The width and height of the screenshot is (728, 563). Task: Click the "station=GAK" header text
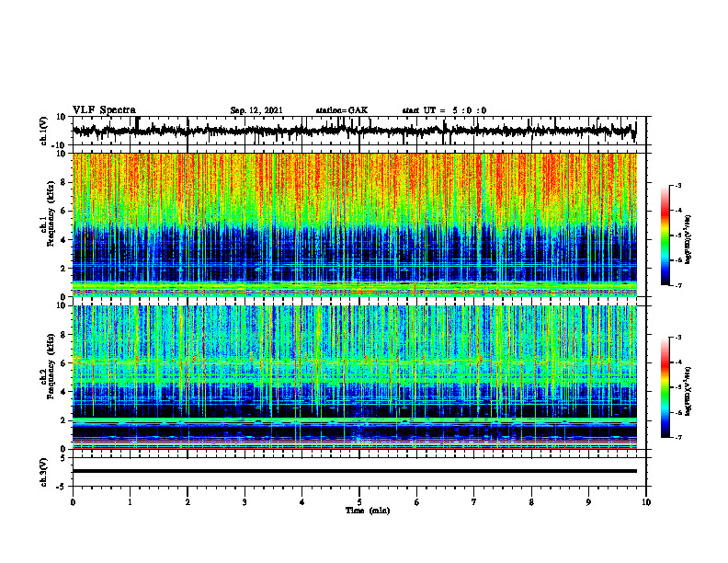(x=342, y=110)
